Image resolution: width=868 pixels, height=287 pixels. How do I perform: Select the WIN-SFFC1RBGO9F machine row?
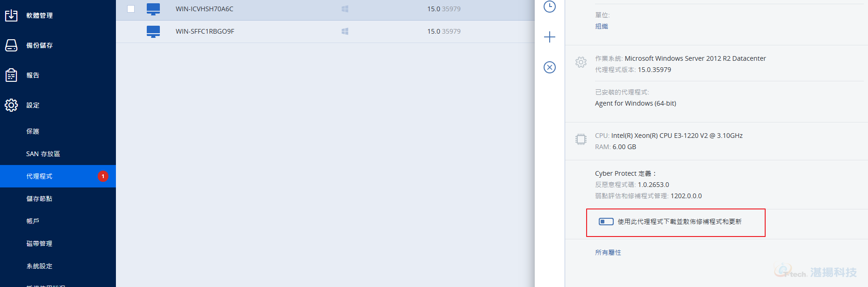(325, 31)
